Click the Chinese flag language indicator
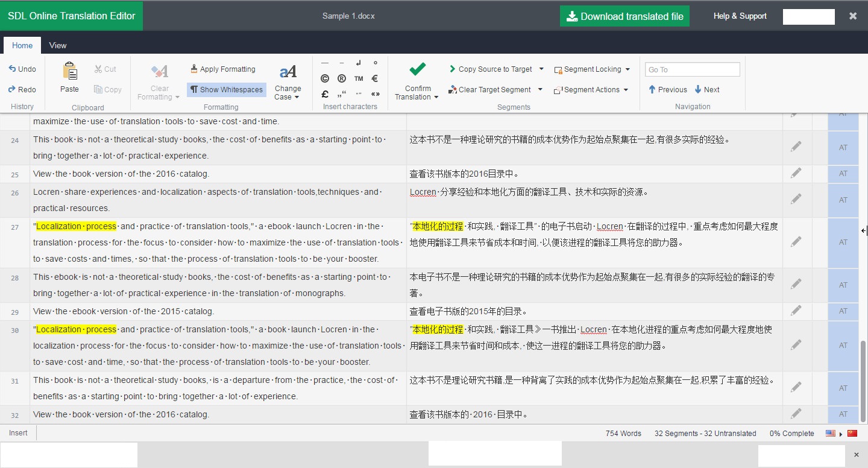The height and width of the screenshot is (468, 868). 852,433
